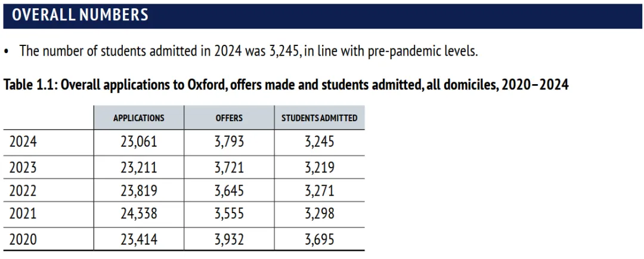Click the Table 1.1 caption text
The width and height of the screenshot is (644, 259).
pos(286,85)
